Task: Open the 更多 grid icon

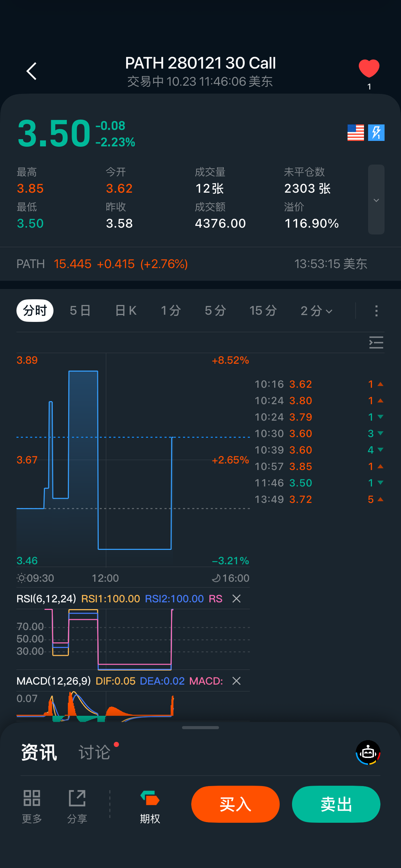Action: (32, 804)
